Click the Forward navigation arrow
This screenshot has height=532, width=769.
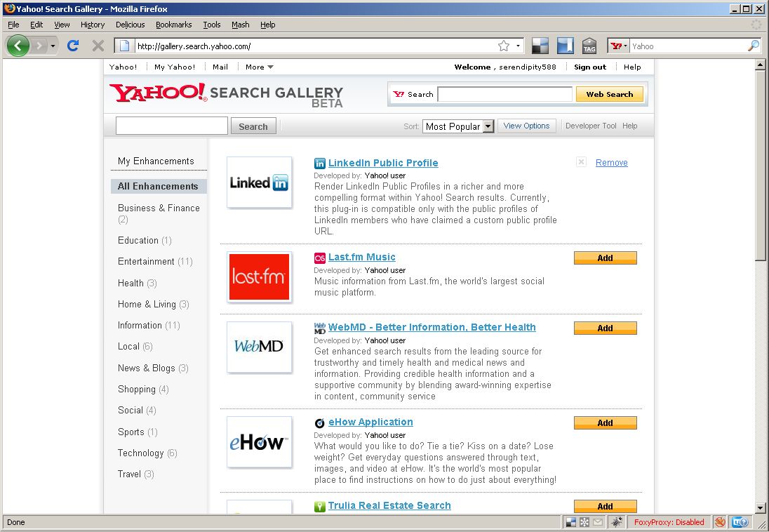[x=39, y=46]
